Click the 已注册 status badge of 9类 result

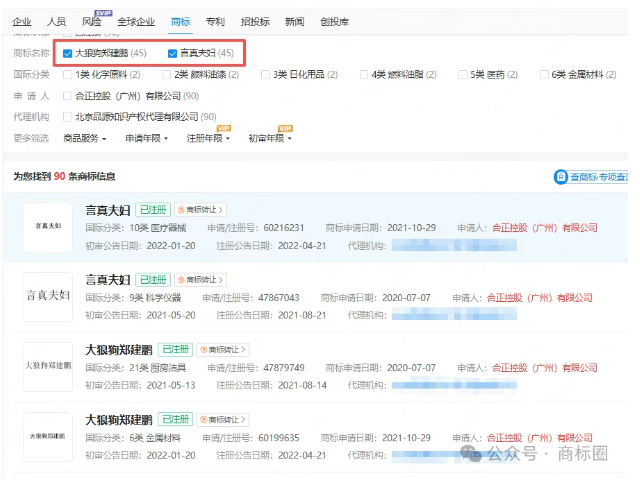pyautogui.click(x=152, y=280)
